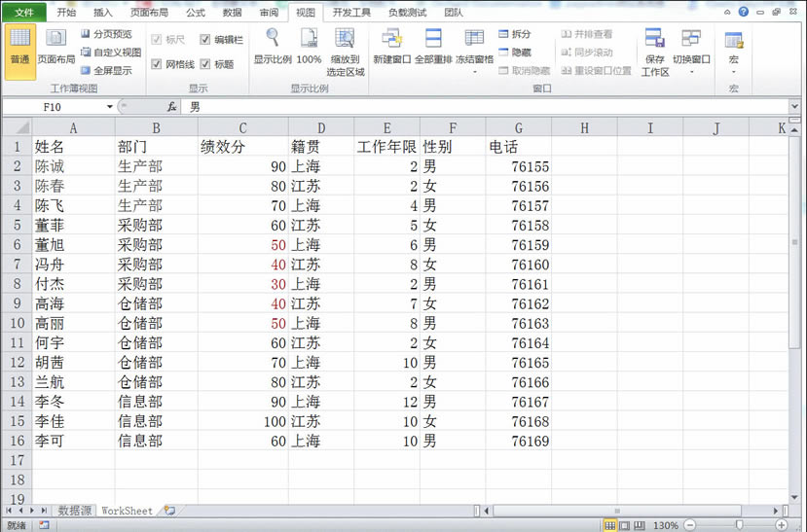Click in the formula bar input

pos(486,106)
